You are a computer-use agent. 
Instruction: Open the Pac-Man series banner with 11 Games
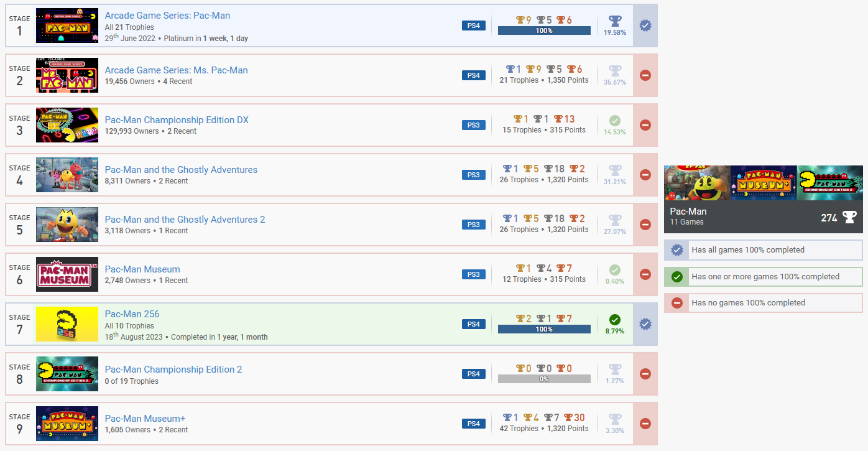(x=763, y=199)
